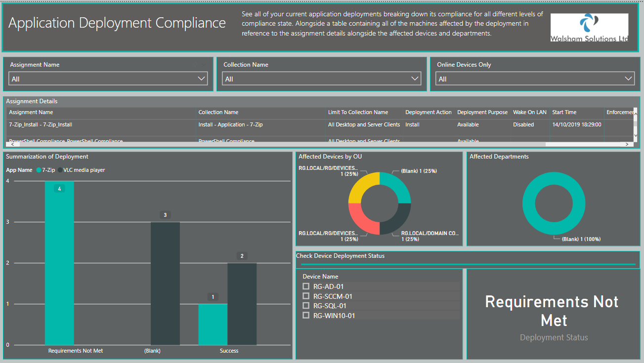Select the 7-Zip Requirements Not Met bar

59,263
